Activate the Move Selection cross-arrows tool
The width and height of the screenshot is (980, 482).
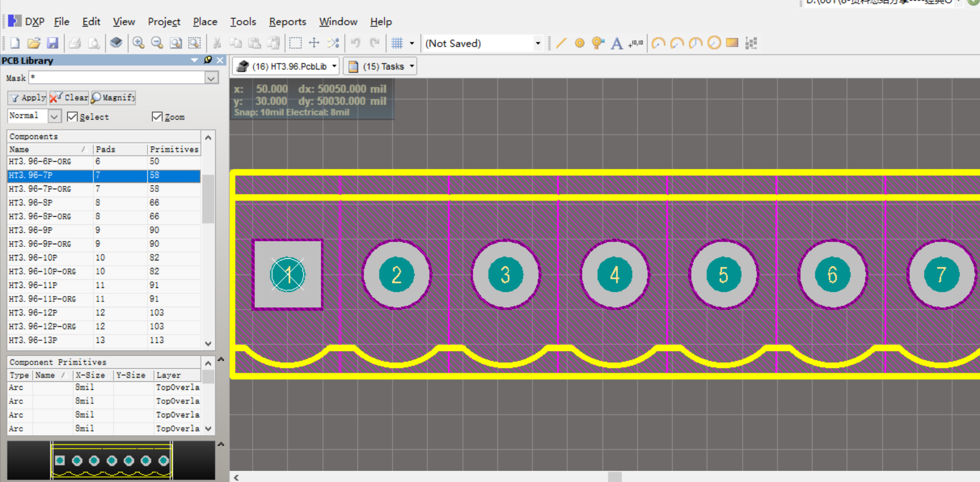(x=314, y=43)
